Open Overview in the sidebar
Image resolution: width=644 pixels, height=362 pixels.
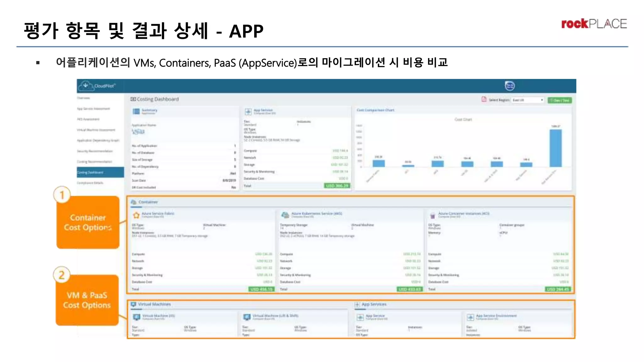(x=84, y=98)
